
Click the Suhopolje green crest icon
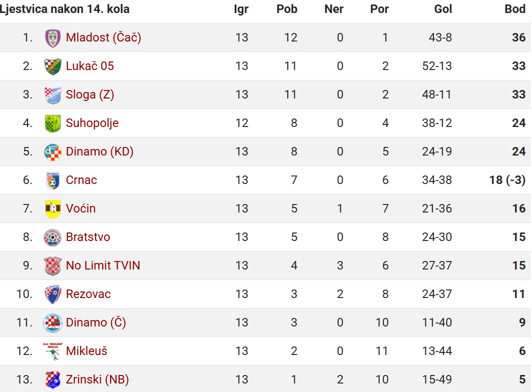(x=53, y=123)
